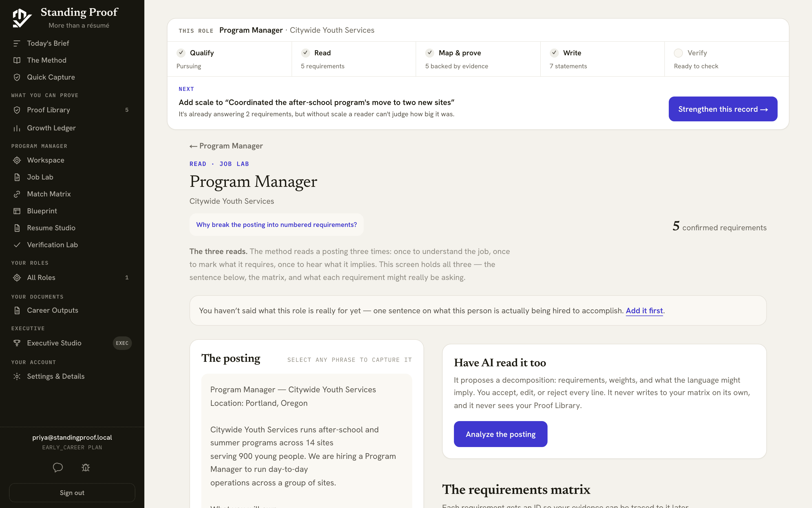Click the Citywide Youth Services subtitle

(231, 201)
